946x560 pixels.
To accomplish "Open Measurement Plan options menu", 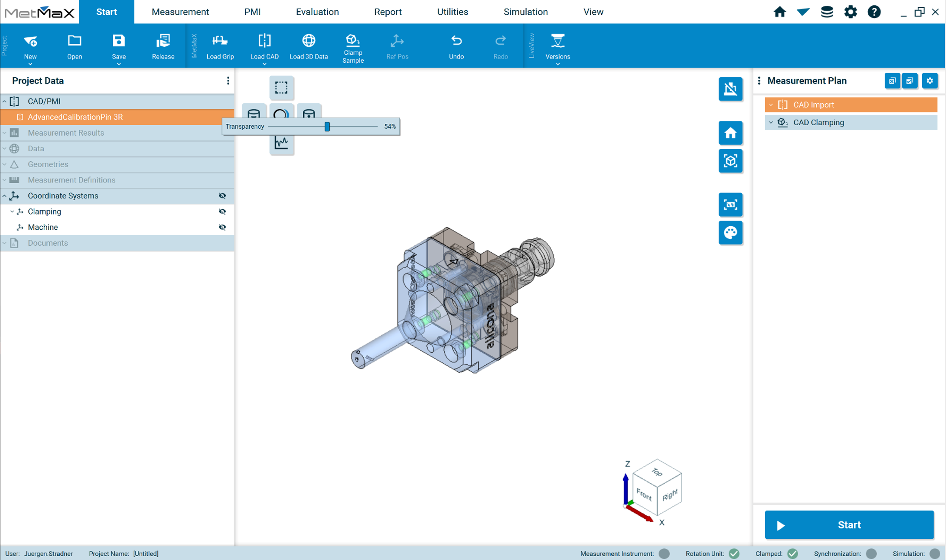I will tap(759, 81).
